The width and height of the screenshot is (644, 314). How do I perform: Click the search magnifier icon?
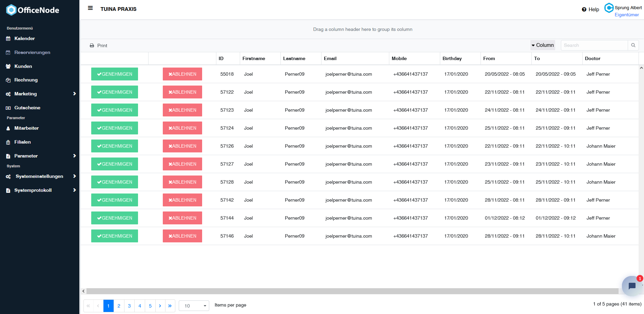coord(633,45)
